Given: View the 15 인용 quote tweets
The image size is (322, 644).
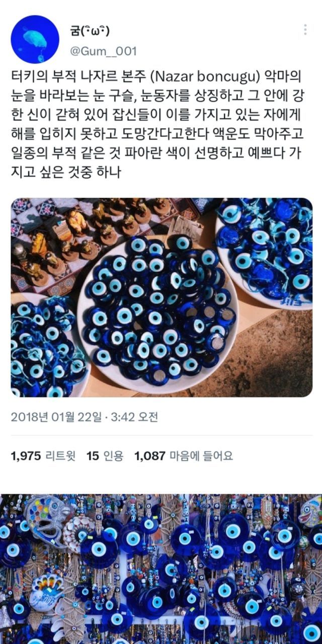Looking at the screenshot, I should pyautogui.click(x=105, y=456).
